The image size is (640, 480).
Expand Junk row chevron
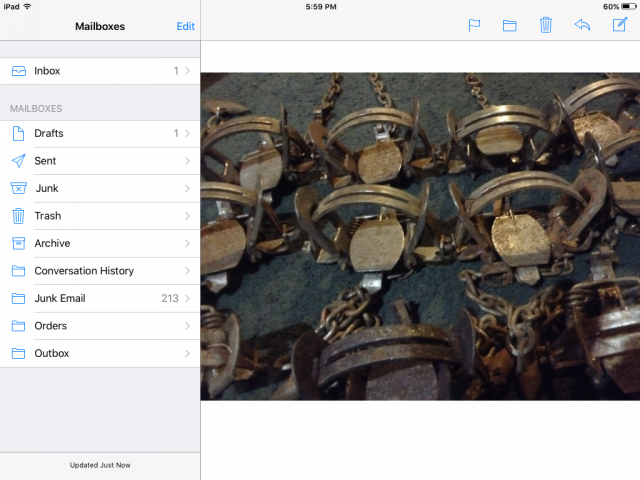(187, 188)
